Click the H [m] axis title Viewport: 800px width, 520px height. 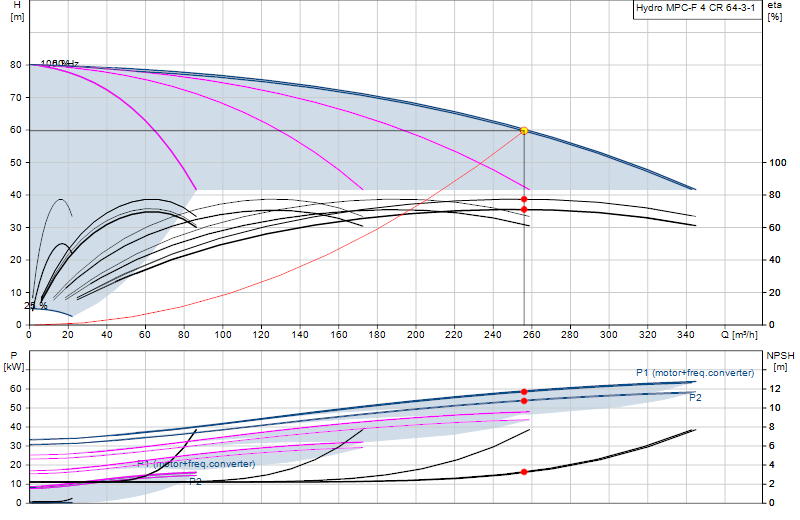click(x=17, y=11)
